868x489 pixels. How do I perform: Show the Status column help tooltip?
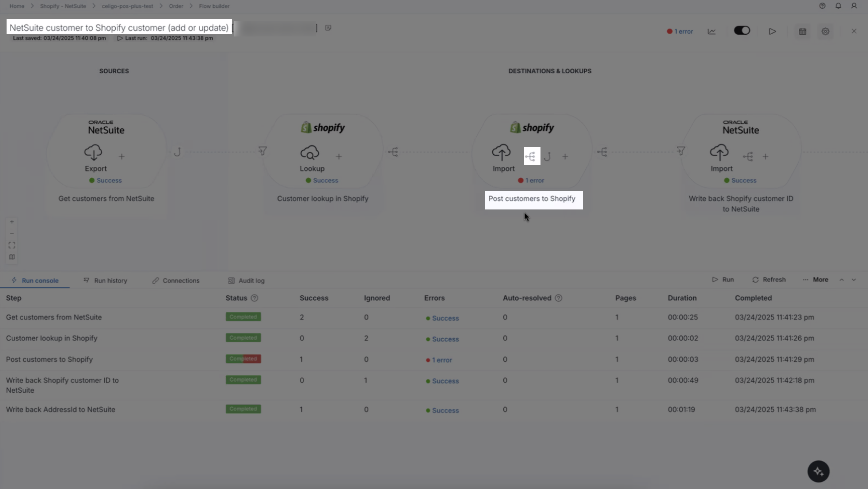click(x=255, y=298)
